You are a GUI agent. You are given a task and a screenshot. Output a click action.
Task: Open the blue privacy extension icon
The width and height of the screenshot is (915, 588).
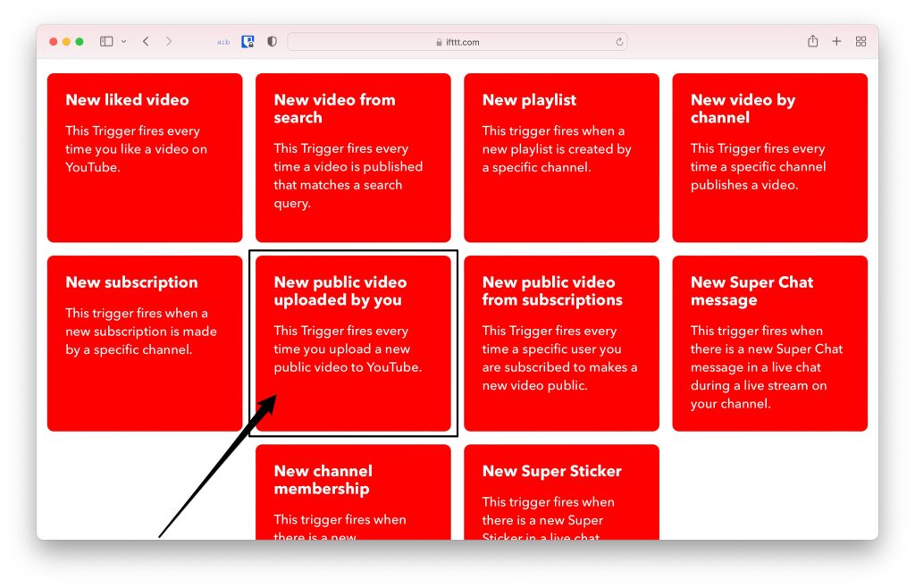point(248,41)
